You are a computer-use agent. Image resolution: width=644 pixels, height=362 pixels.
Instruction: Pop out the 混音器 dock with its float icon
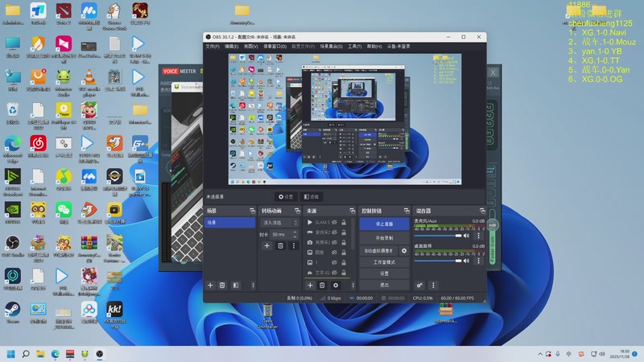[x=482, y=211]
